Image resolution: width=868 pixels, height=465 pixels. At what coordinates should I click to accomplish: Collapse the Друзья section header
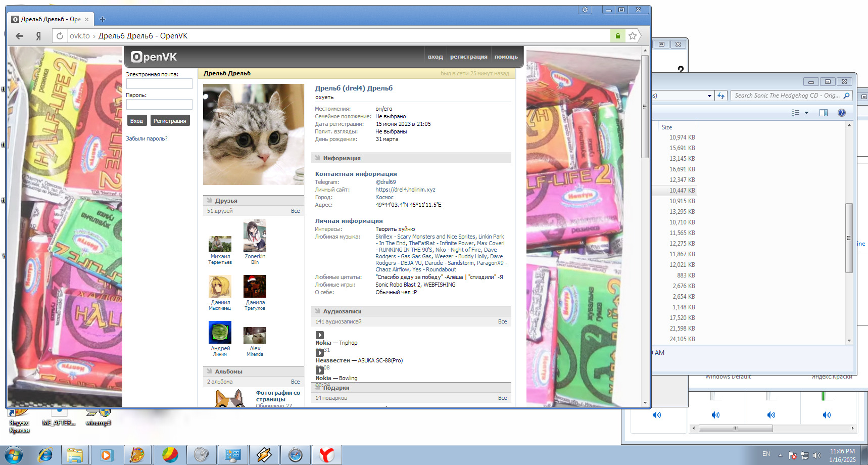[254, 201]
